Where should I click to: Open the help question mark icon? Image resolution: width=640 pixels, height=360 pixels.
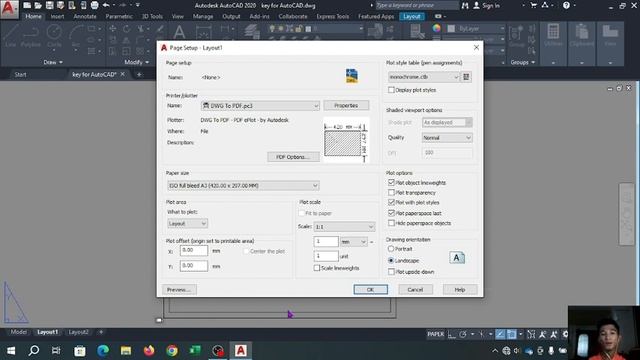tap(566, 5)
